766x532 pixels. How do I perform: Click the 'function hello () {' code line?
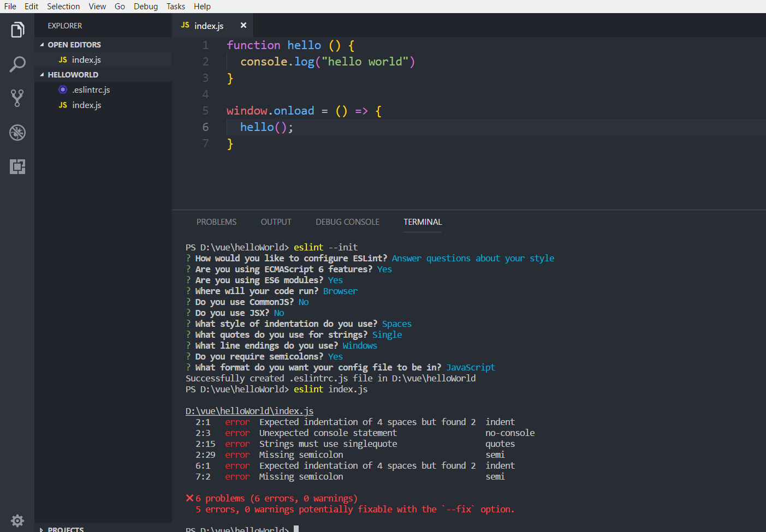click(x=290, y=45)
